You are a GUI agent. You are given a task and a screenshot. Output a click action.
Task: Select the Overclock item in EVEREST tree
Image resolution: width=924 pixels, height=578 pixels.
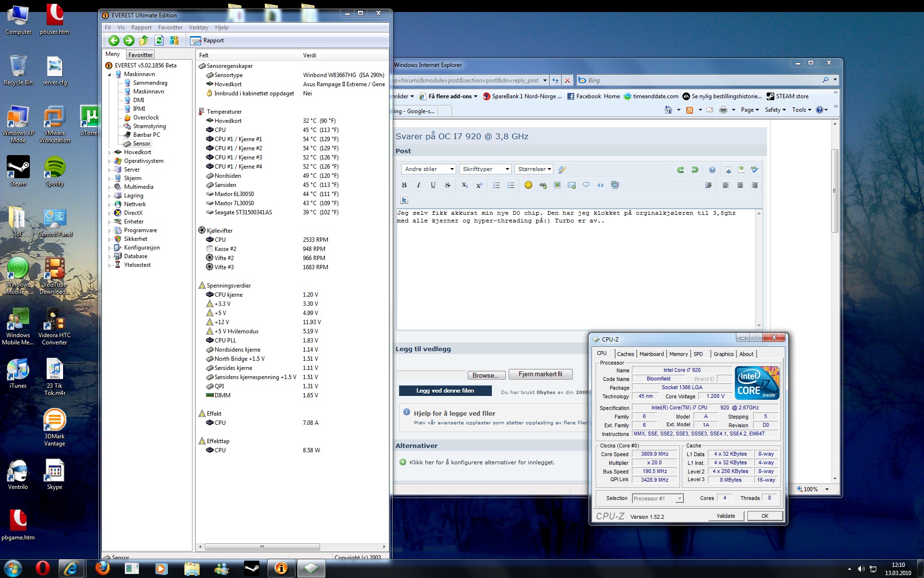click(x=146, y=118)
